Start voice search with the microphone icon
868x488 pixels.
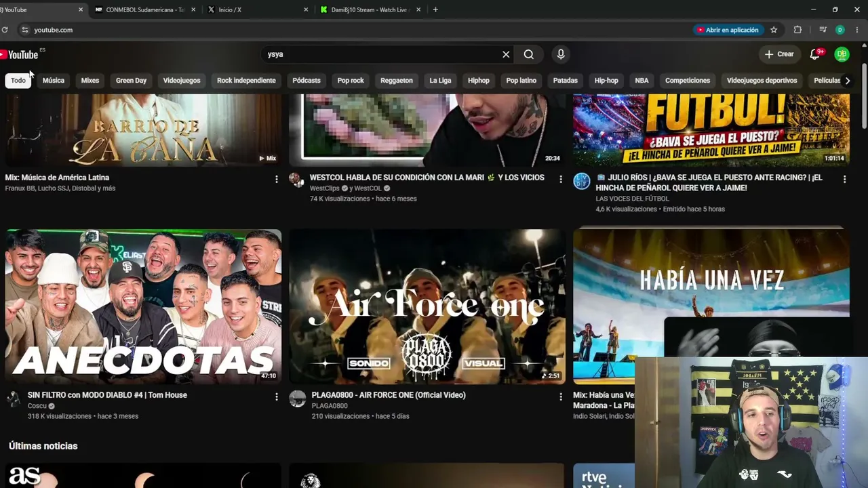[561, 54]
